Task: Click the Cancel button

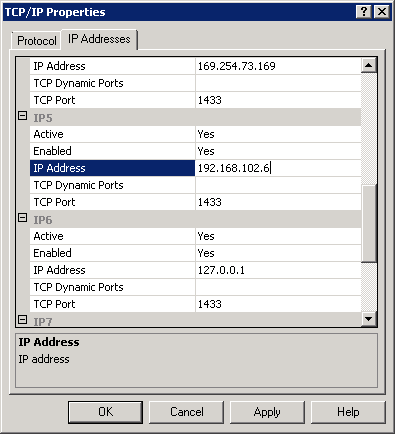Action: [186, 412]
